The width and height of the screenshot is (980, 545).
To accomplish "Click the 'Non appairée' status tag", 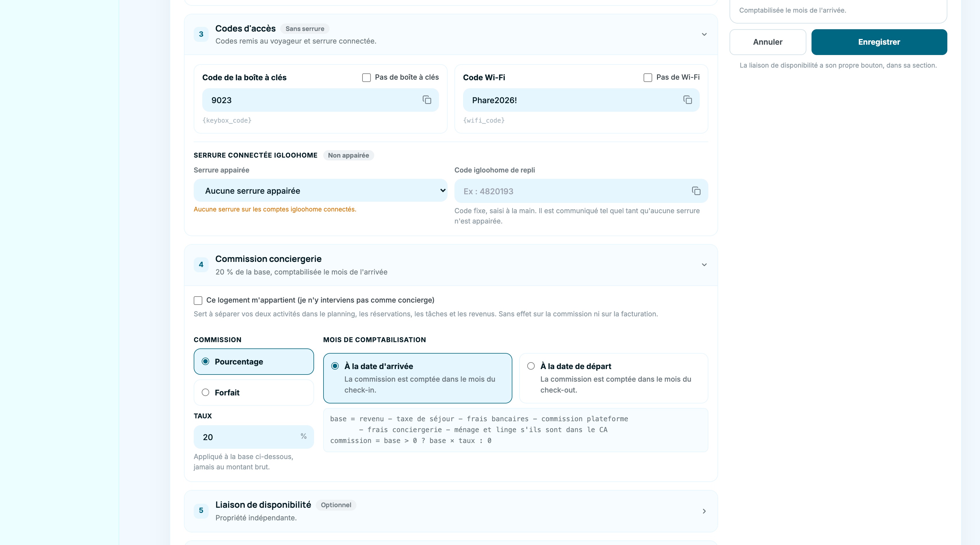I will 348,155.
